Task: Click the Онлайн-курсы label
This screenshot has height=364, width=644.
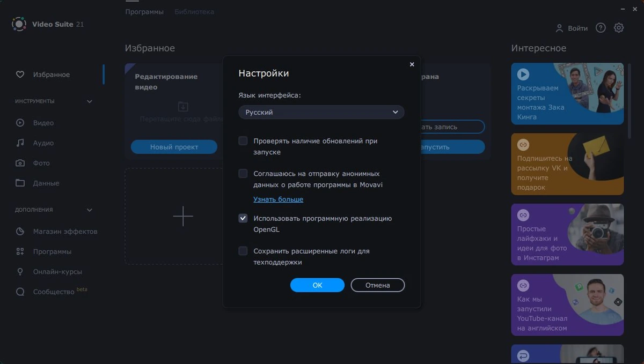Action: 57,272
